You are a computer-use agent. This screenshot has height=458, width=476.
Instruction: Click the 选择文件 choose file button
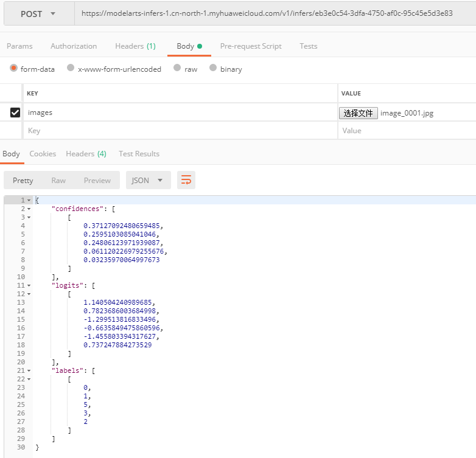pos(358,113)
